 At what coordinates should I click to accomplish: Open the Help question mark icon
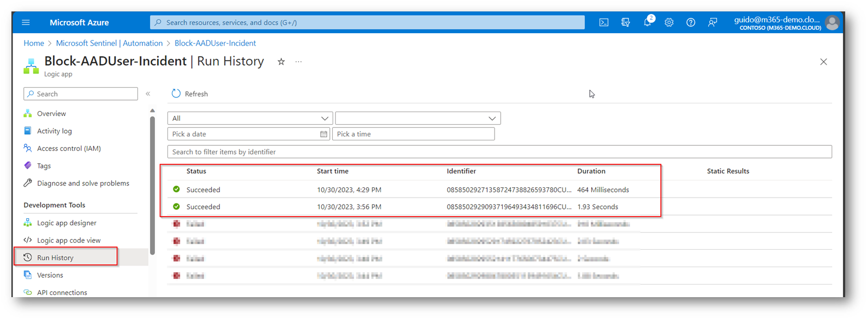click(x=691, y=22)
